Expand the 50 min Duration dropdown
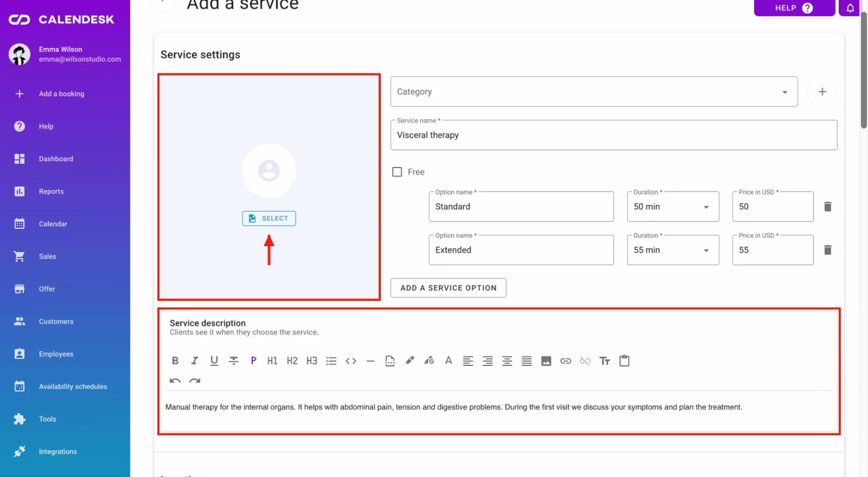 point(673,207)
